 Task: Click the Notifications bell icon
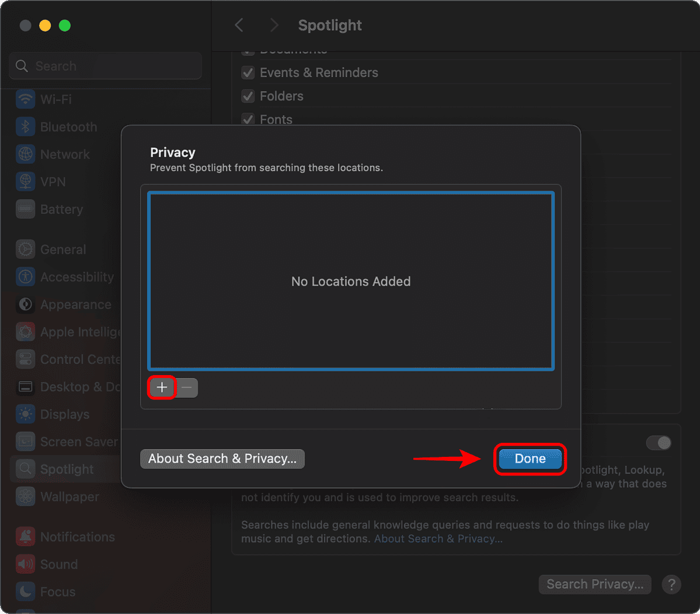pyautogui.click(x=25, y=537)
